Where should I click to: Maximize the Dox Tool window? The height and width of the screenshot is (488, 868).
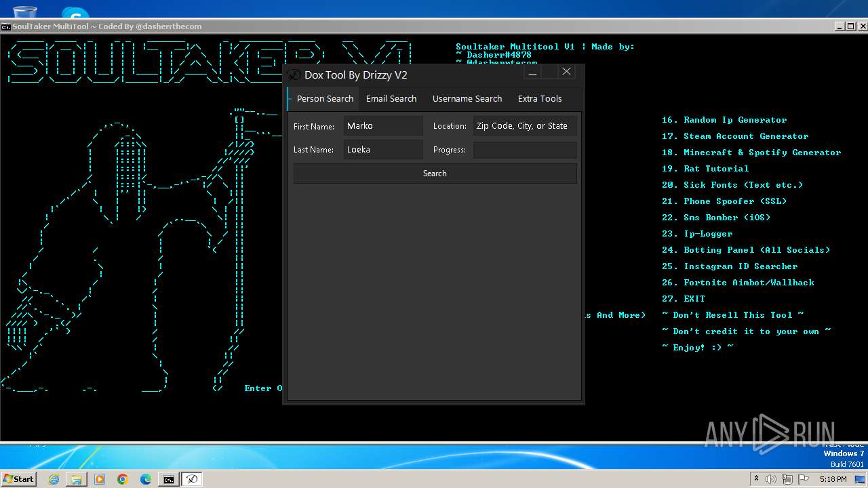549,72
